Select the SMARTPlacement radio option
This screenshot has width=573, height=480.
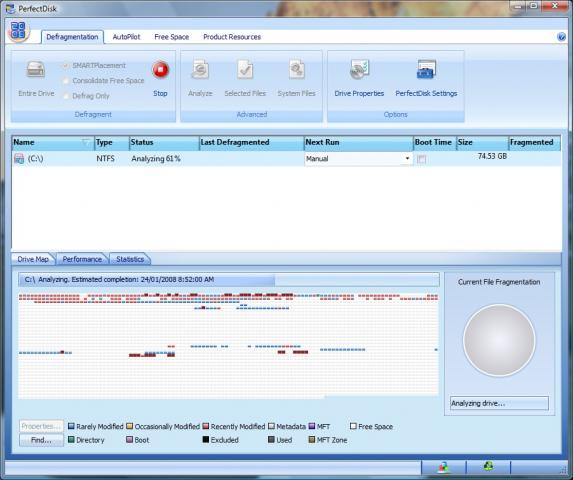point(66,65)
